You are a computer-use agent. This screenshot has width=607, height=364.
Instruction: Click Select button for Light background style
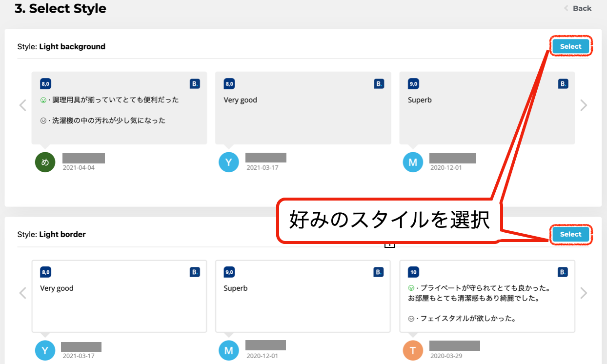(x=570, y=46)
